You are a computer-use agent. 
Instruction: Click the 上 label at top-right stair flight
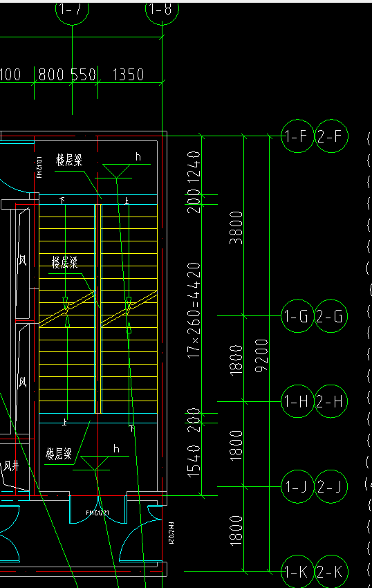tap(127, 201)
